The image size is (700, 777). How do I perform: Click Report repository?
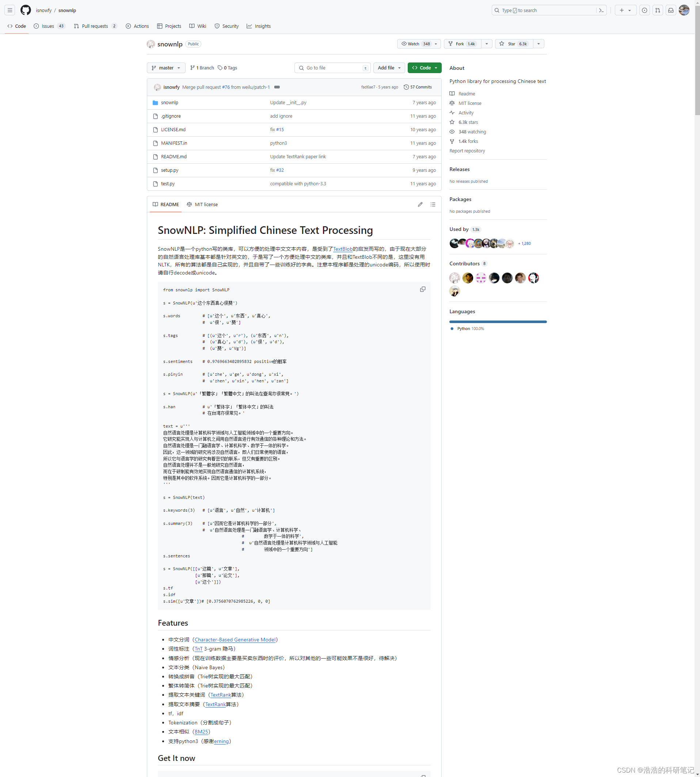point(467,151)
